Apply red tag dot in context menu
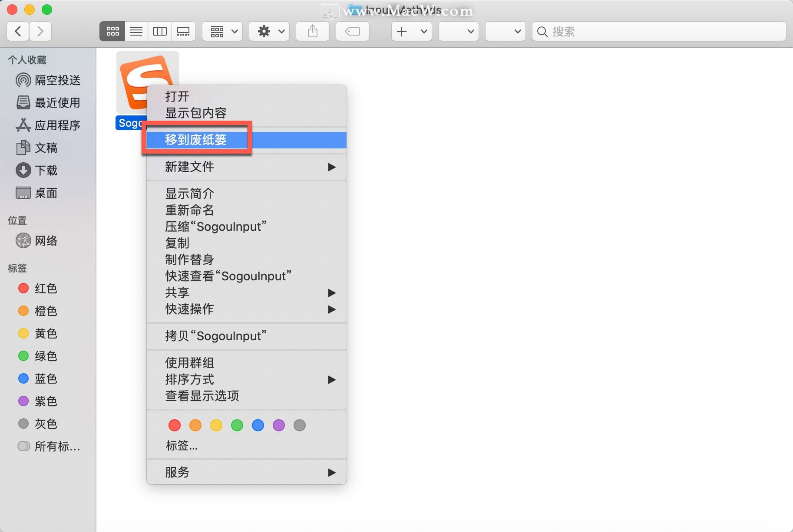Image resolution: width=793 pixels, height=532 pixels. tap(175, 425)
